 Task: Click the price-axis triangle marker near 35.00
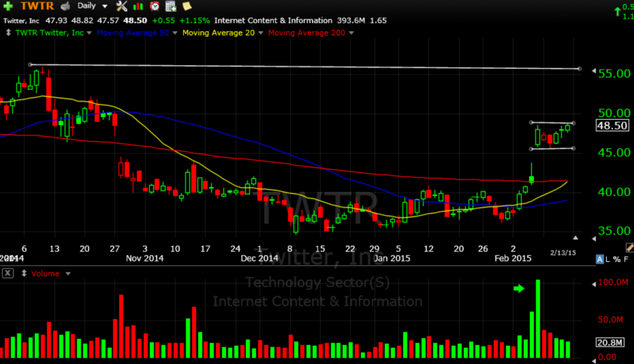point(594,238)
